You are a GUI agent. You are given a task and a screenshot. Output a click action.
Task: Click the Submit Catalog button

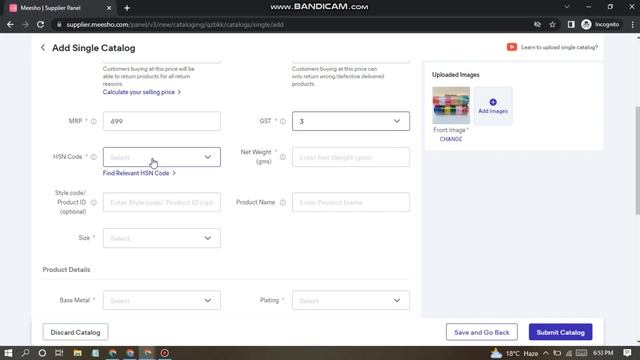tap(560, 332)
